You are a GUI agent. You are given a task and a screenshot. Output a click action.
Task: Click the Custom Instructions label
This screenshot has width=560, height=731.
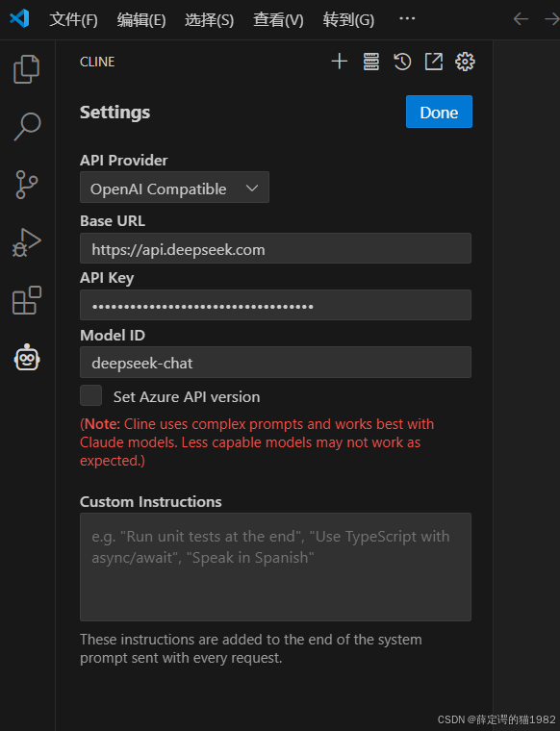(151, 502)
